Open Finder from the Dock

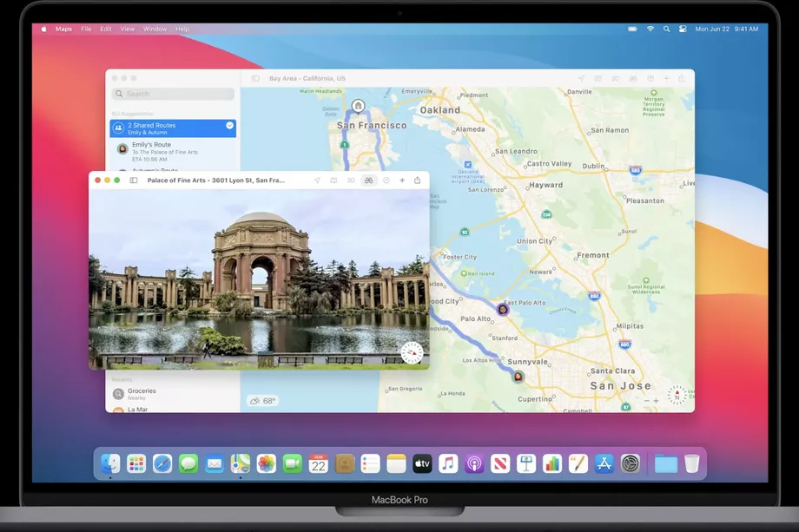point(110,463)
